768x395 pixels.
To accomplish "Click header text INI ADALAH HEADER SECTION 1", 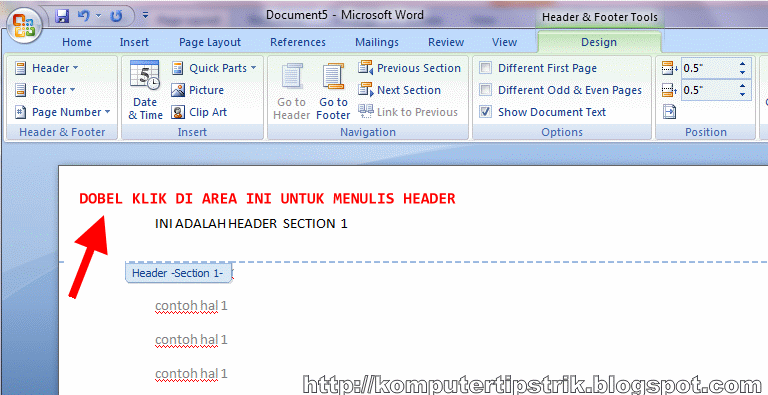I will tap(251, 223).
